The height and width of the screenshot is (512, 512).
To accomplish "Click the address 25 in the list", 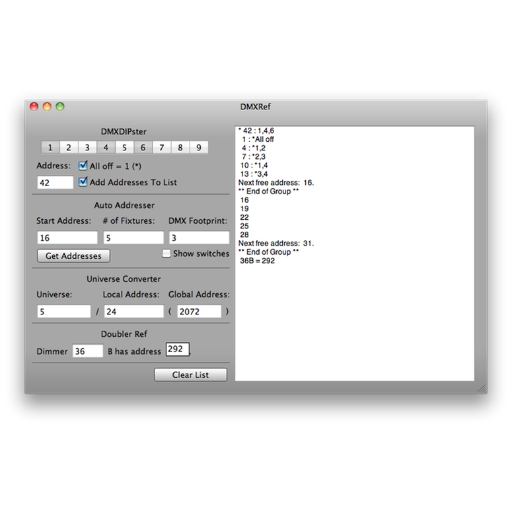I will point(244,226).
